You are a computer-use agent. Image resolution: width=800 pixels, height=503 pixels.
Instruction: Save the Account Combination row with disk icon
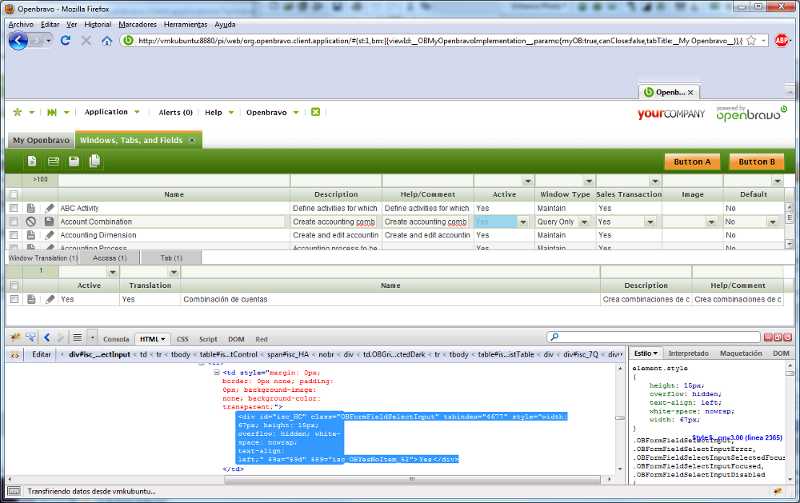coord(49,222)
